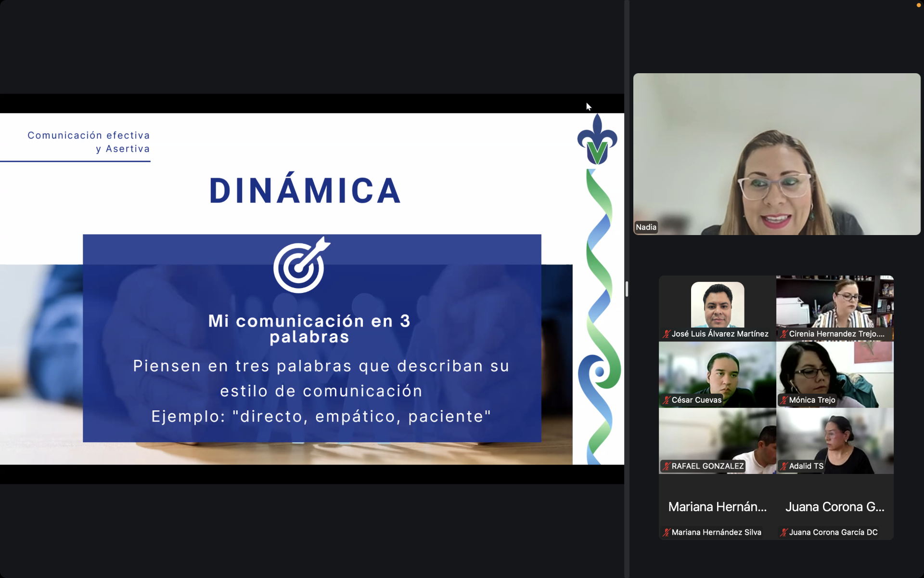Viewport: 924px width, 578px height.
Task: Toggle mute for Mariana Hernández Silva
Action: [667, 532]
